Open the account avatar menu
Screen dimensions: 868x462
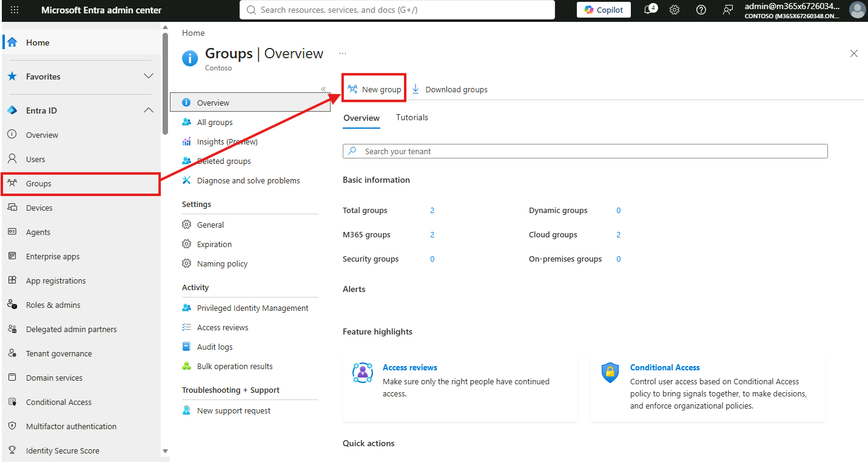coord(857,10)
